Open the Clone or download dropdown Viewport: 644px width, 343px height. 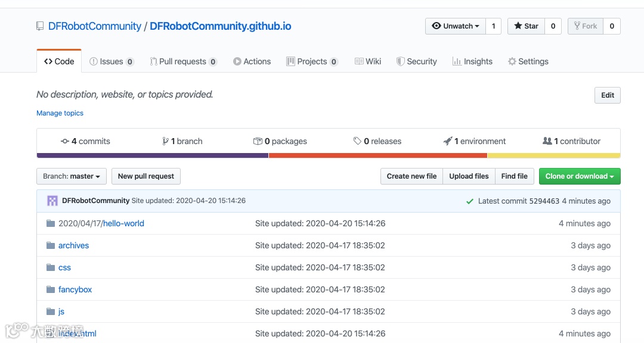point(580,176)
